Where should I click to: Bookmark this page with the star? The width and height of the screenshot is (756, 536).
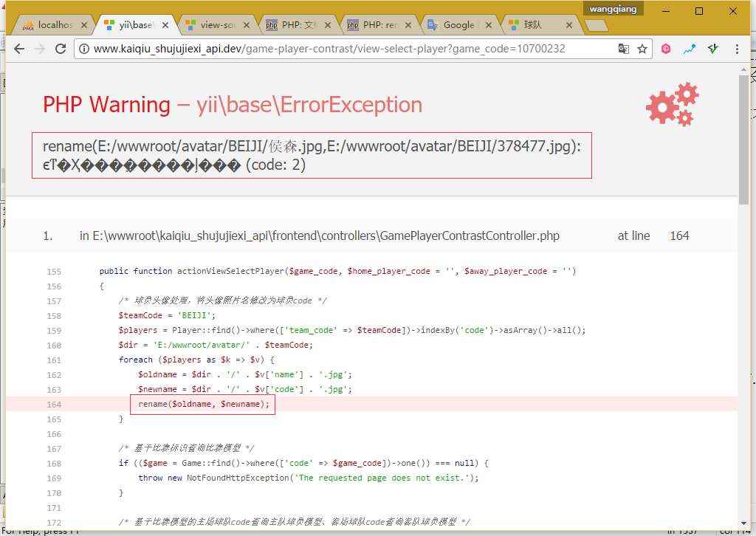[642, 49]
